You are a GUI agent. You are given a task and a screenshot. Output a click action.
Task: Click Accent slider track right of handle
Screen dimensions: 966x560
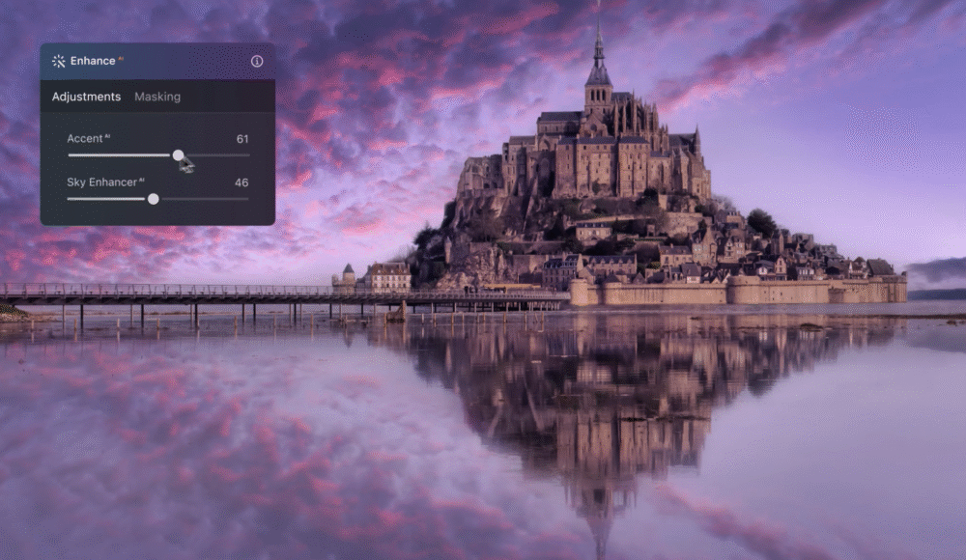pyautogui.click(x=217, y=154)
